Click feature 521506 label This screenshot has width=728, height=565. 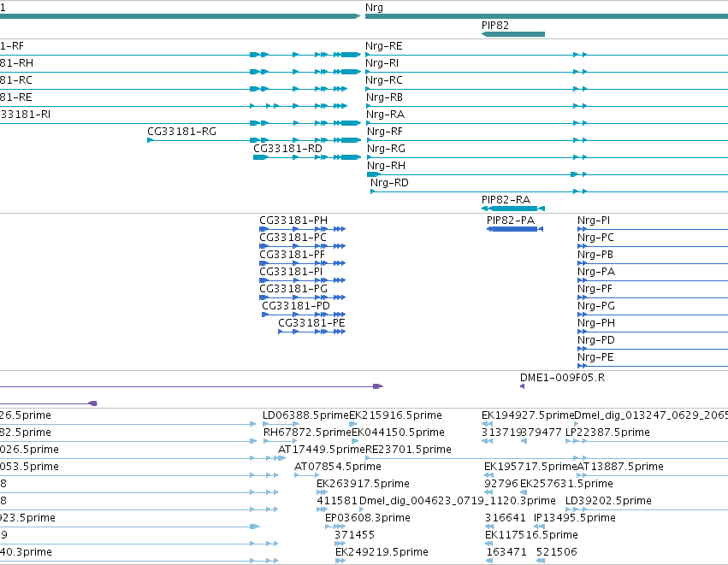click(x=556, y=552)
